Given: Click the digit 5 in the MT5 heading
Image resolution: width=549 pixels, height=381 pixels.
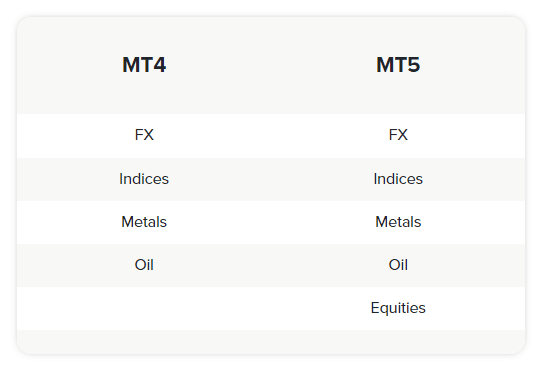Looking at the screenshot, I should pos(414,65).
